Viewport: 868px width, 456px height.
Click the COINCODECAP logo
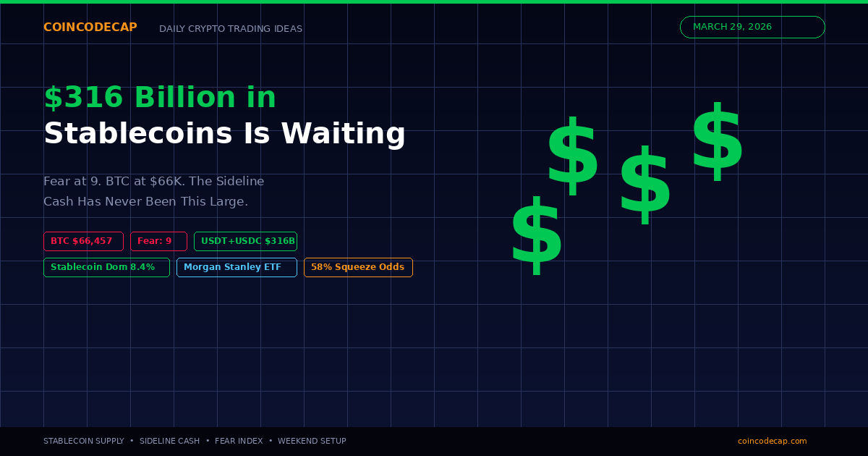click(x=90, y=28)
